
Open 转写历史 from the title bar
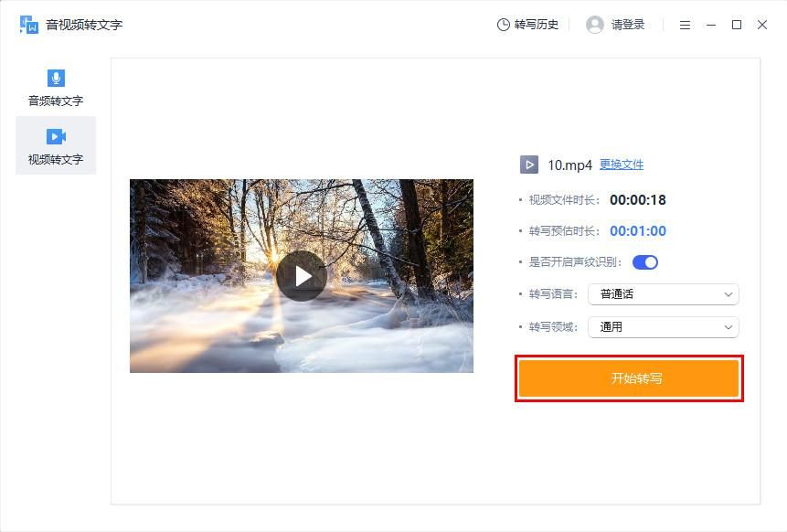[536, 25]
